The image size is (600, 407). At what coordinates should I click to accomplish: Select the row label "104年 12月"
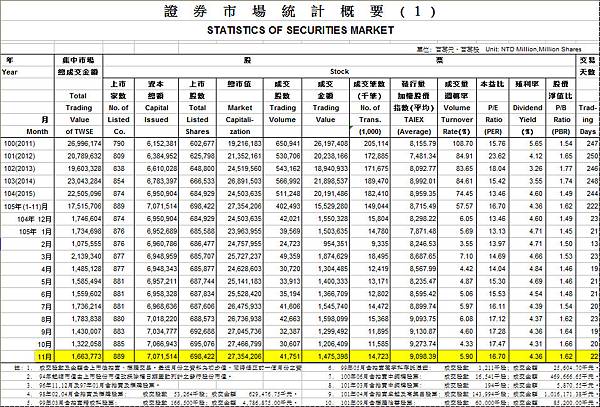pos(34,219)
